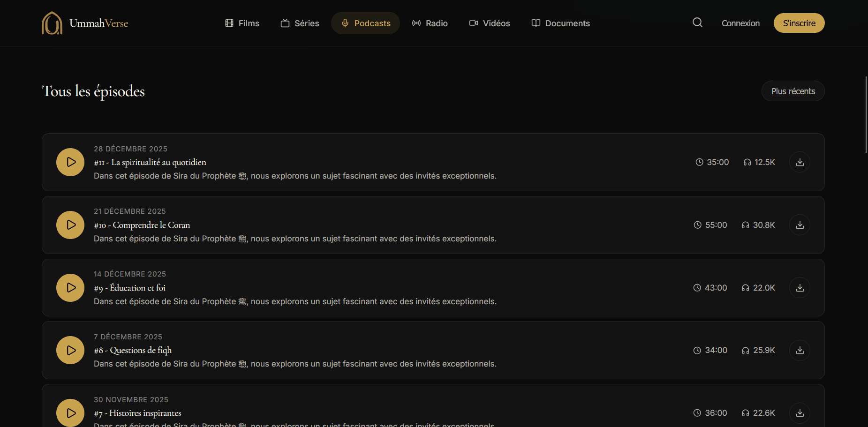Image resolution: width=868 pixels, height=427 pixels.
Task: Play episode #11 La spiritualité au quotidien
Action: [70, 162]
